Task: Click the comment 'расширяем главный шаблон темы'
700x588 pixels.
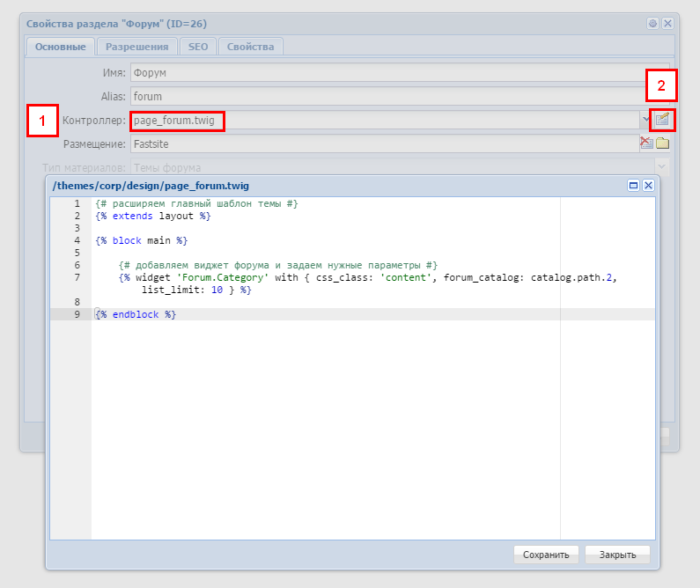Action: (x=197, y=204)
